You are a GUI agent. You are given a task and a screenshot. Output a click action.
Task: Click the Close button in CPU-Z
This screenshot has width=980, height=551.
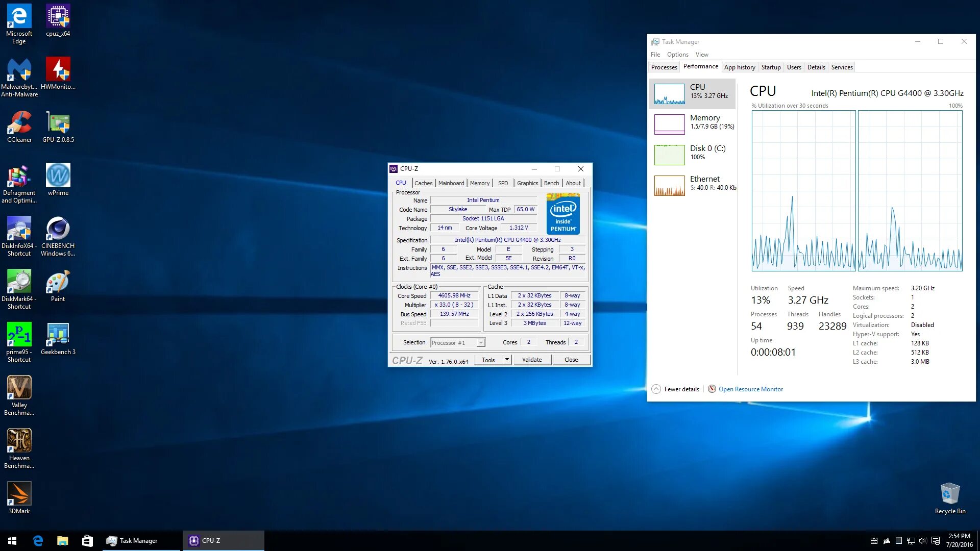point(571,360)
